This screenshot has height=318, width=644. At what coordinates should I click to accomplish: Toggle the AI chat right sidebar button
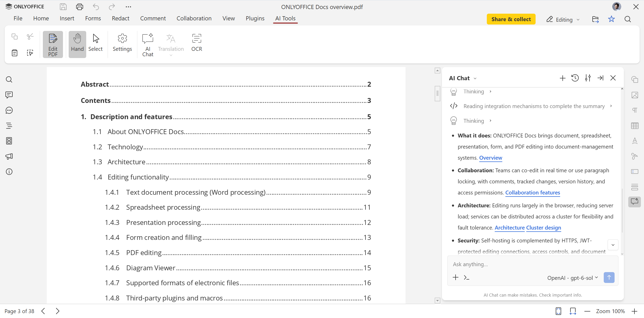point(634,202)
